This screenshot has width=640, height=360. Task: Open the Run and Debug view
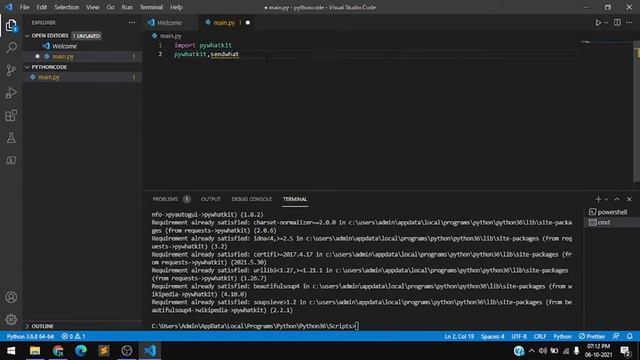(11, 93)
